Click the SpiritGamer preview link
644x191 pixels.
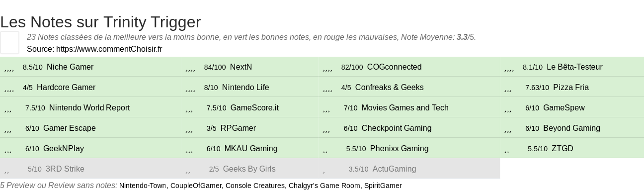(x=383, y=186)
